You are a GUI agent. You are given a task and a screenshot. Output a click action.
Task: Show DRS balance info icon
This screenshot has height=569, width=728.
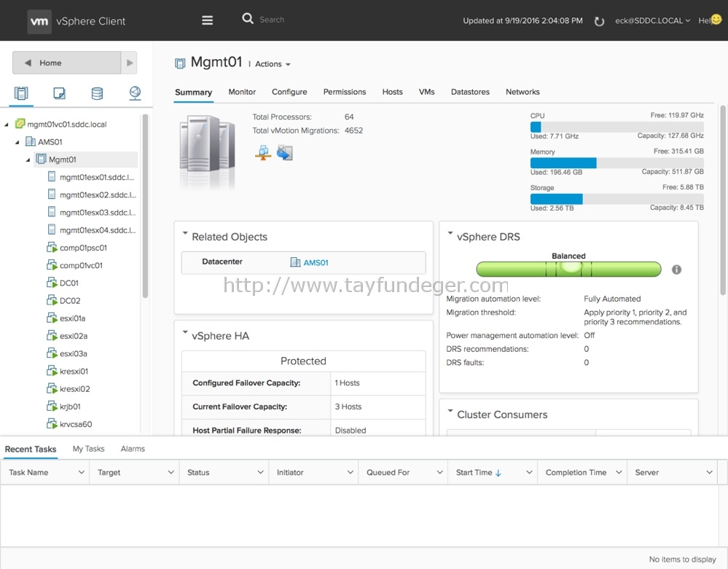(676, 269)
